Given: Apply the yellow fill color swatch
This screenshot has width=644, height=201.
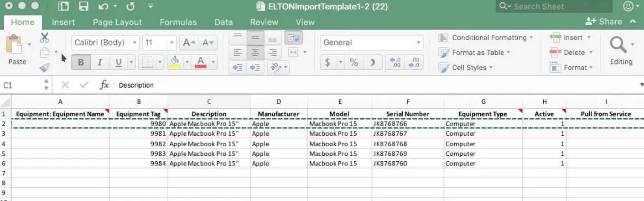Looking at the screenshot, I should 174,62.
